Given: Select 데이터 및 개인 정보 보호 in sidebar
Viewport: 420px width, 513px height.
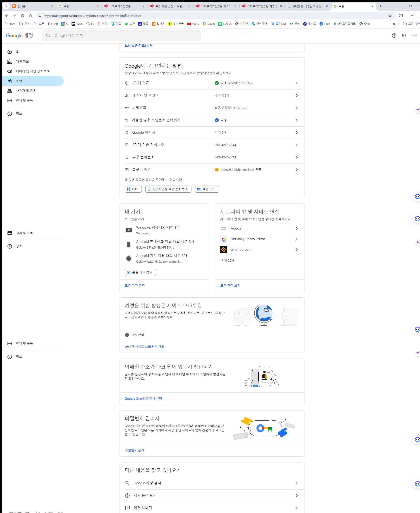Looking at the screenshot, I should [x=33, y=71].
